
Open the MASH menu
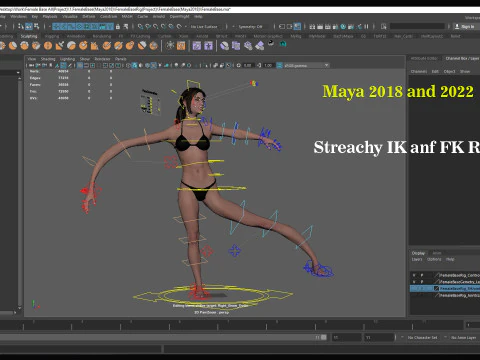[127, 16]
